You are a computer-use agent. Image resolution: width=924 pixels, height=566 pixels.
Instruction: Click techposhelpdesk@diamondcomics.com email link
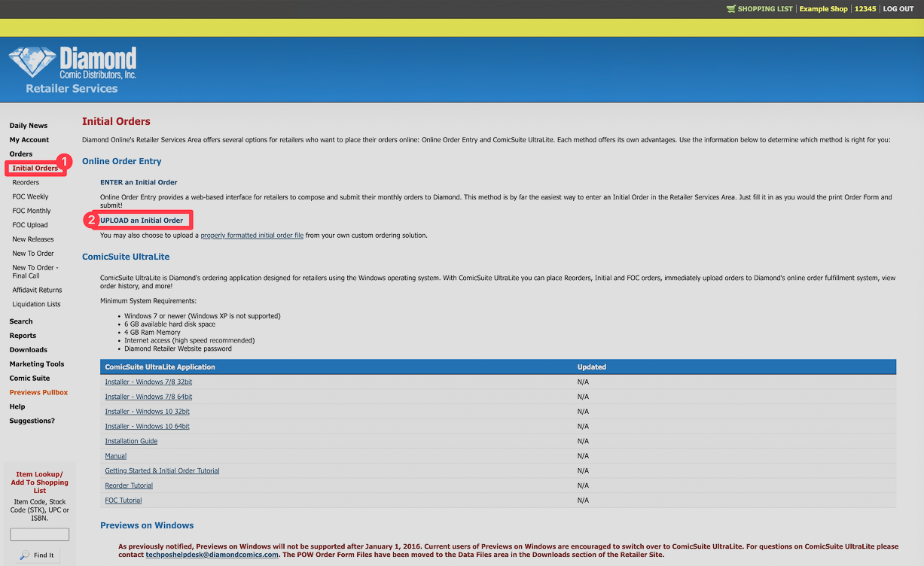click(x=212, y=555)
